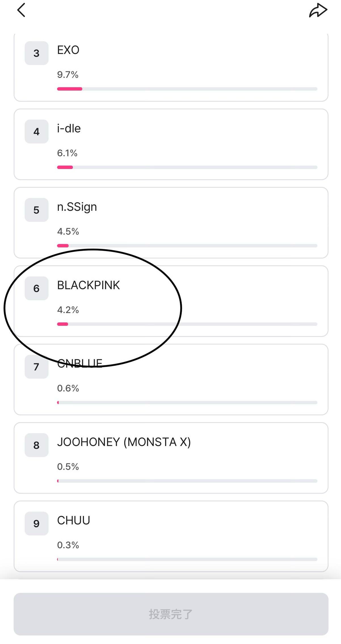Tap rank 8 number badge

36,445
